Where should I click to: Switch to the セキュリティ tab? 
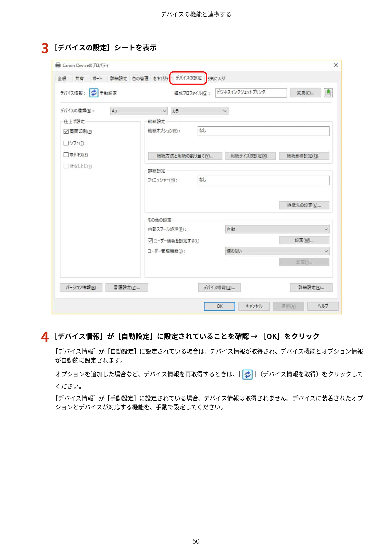pos(161,78)
